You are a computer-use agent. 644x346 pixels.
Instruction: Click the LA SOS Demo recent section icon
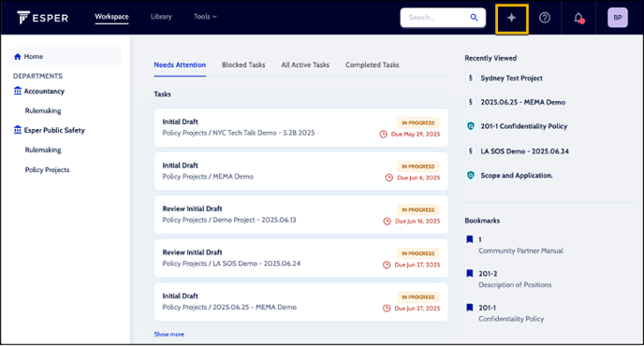click(471, 151)
